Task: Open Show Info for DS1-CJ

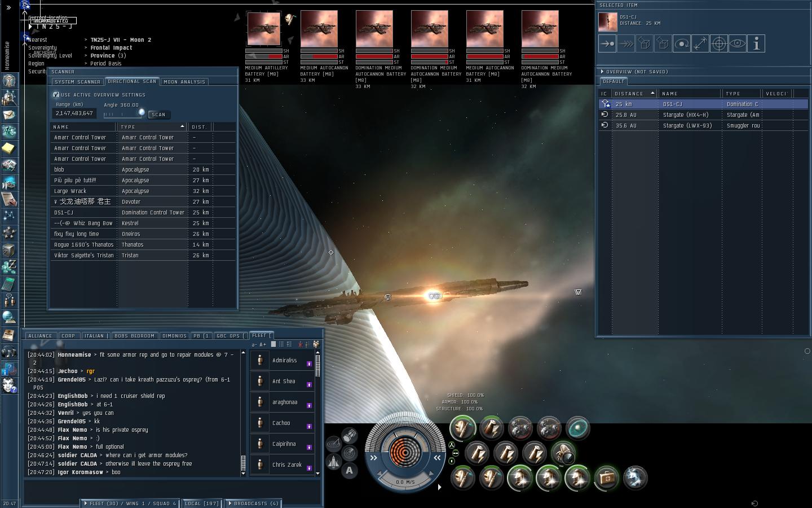Action: click(x=756, y=43)
